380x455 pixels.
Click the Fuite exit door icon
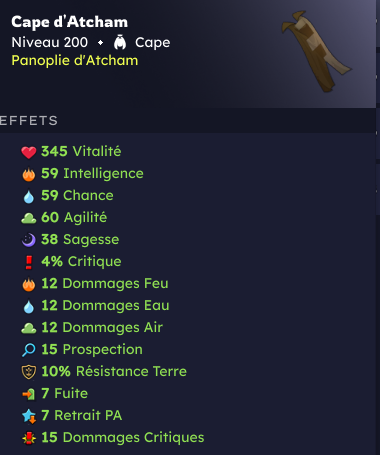point(29,394)
